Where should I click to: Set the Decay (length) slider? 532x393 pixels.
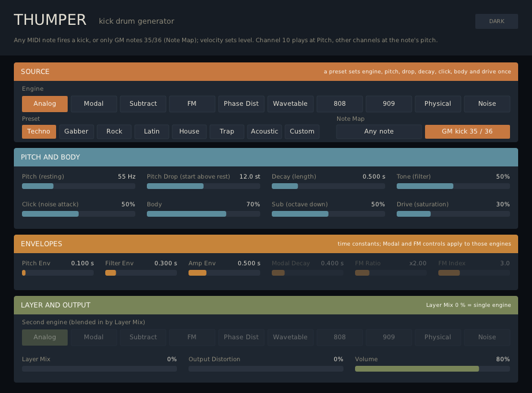pos(328,186)
